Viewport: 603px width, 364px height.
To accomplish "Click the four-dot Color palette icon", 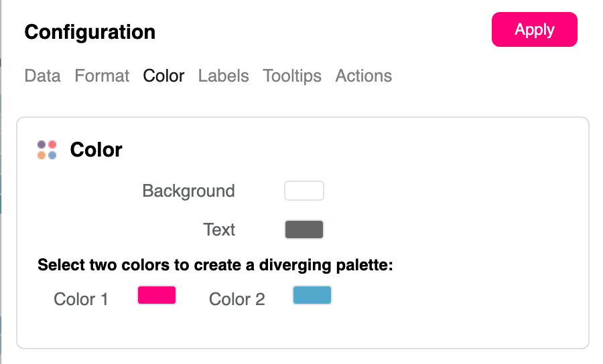I will point(47,150).
